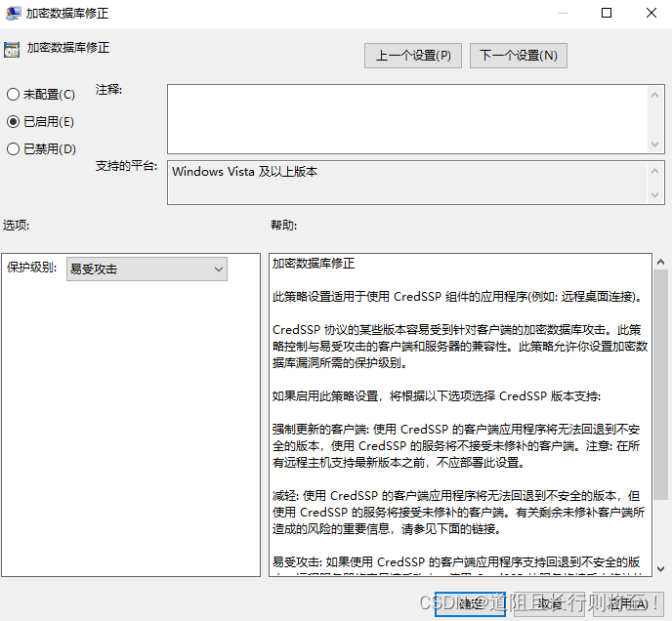The height and width of the screenshot is (621, 672).
Task: Click the 选项 label
Action: tap(16, 225)
